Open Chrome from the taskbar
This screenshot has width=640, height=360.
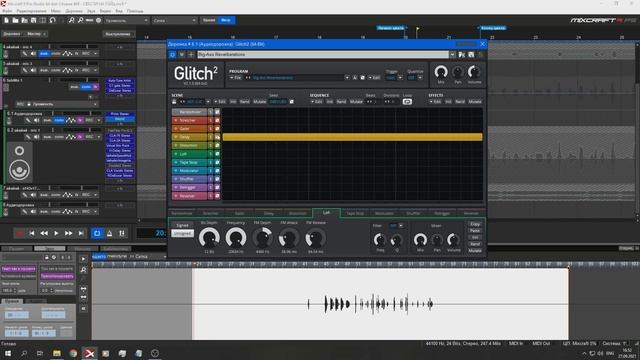(73, 353)
